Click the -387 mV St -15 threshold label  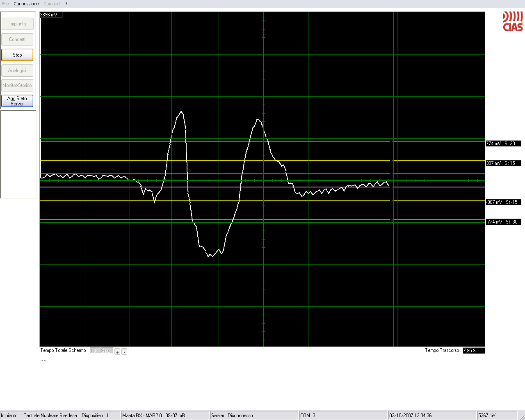click(503, 202)
